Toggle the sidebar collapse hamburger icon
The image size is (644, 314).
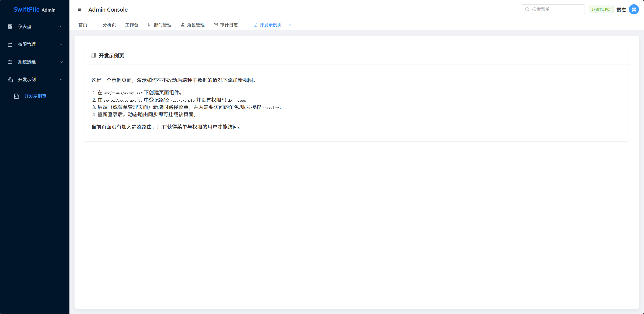[79, 10]
